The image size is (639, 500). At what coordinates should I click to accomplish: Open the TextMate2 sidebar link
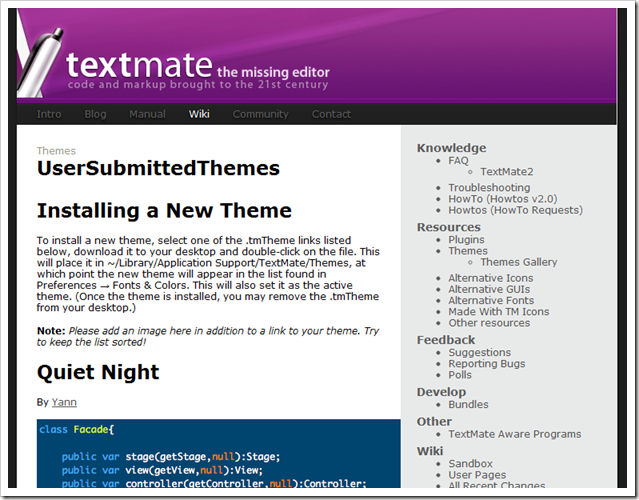(x=507, y=172)
